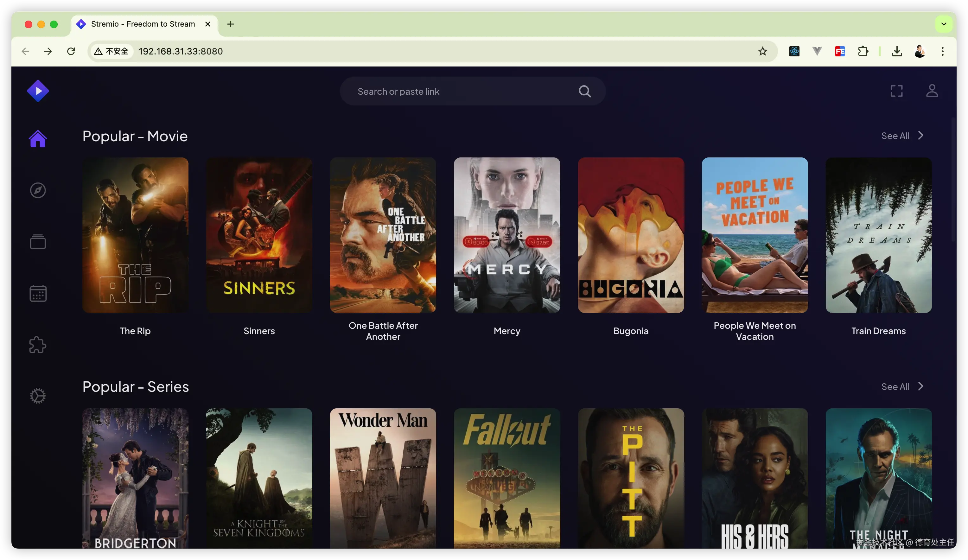Go to Home board icon

[x=38, y=139]
